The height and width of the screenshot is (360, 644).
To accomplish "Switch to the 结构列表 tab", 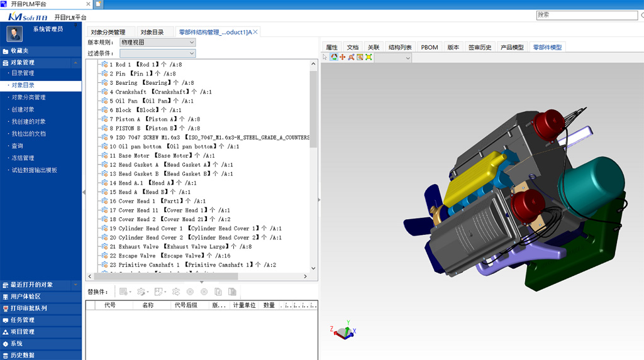I will click(400, 47).
